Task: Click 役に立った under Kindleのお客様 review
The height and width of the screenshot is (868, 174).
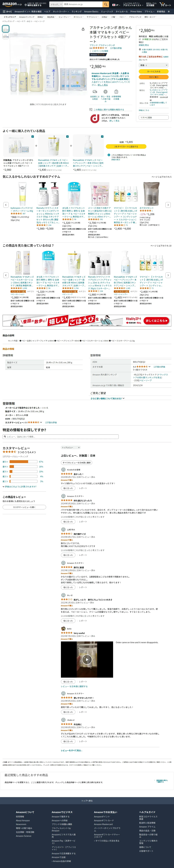Action: pos(68,488)
